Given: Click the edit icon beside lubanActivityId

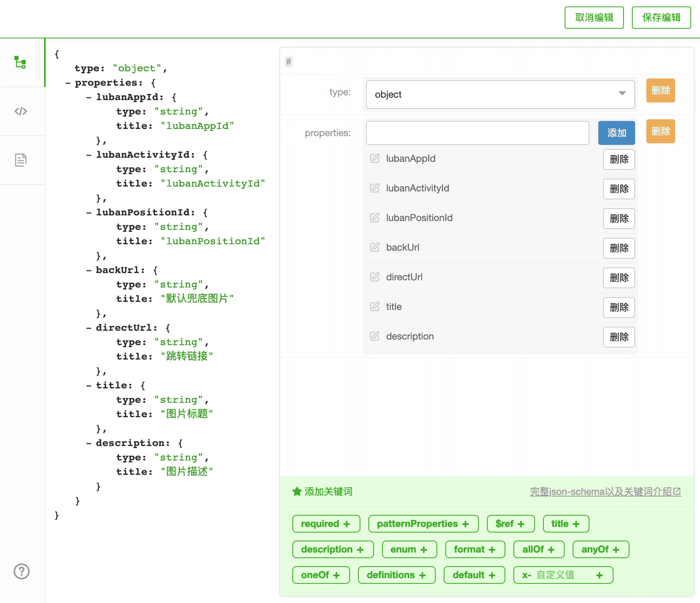Looking at the screenshot, I should 375,188.
